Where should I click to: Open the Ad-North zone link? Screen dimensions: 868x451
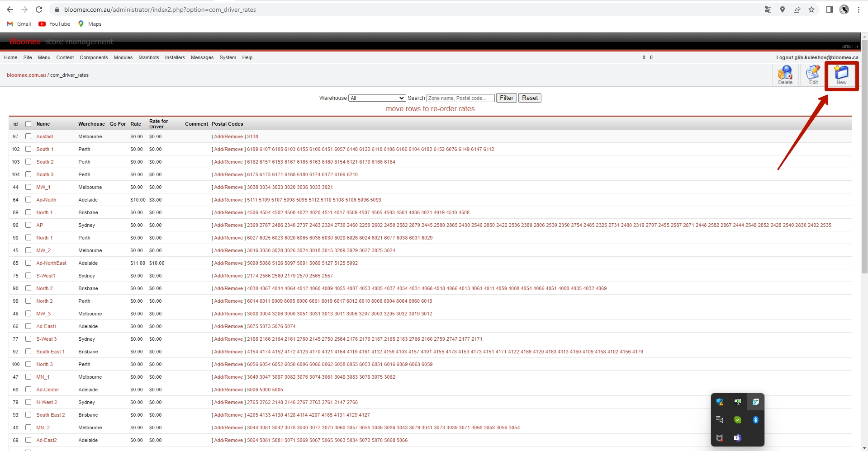46,200
